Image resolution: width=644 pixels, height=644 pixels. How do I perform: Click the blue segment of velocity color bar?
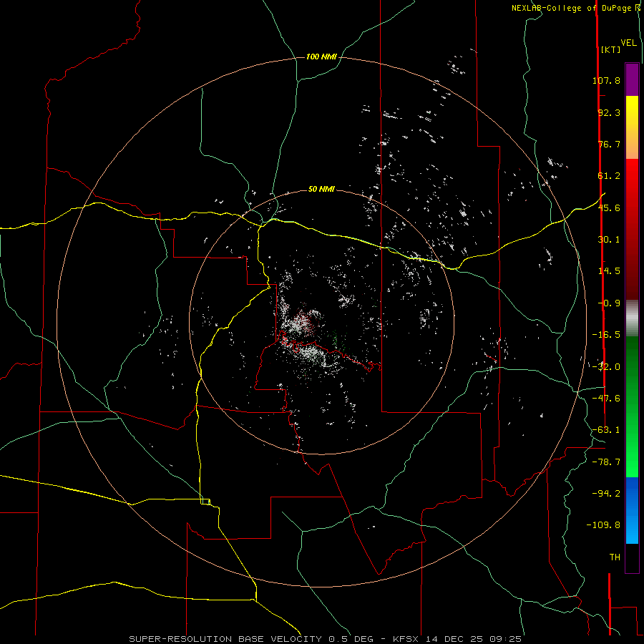pyautogui.click(x=632, y=510)
